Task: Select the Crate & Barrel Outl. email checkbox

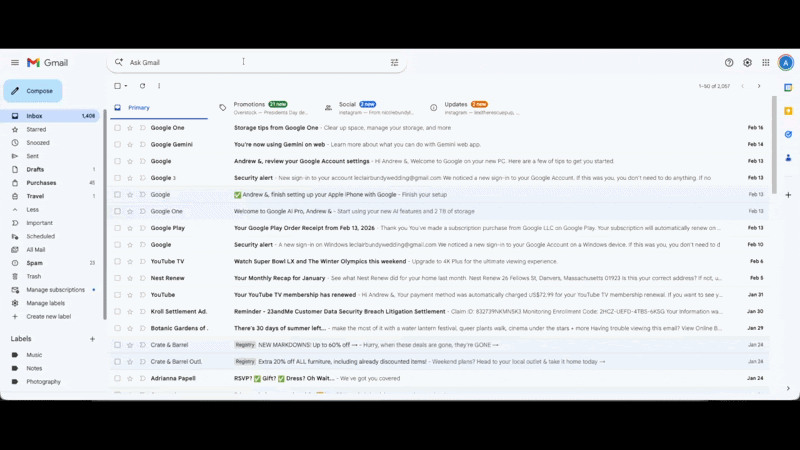Action: click(117, 362)
